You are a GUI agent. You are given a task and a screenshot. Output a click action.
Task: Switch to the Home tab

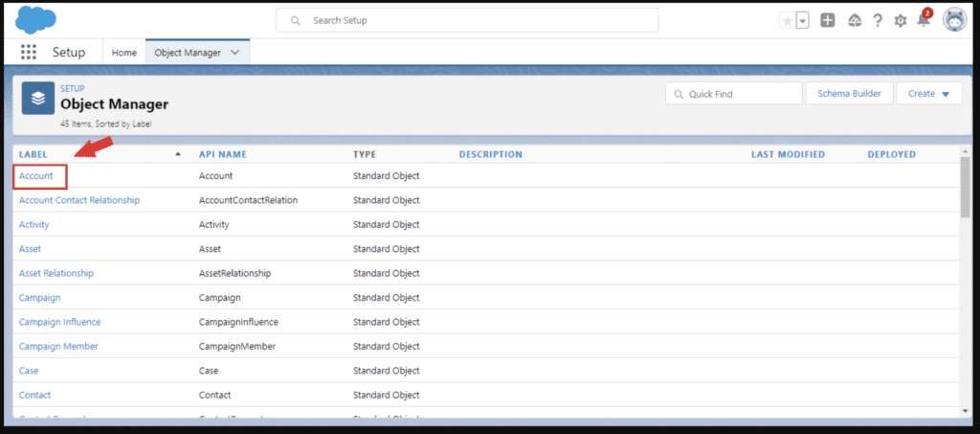click(x=123, y=53)
